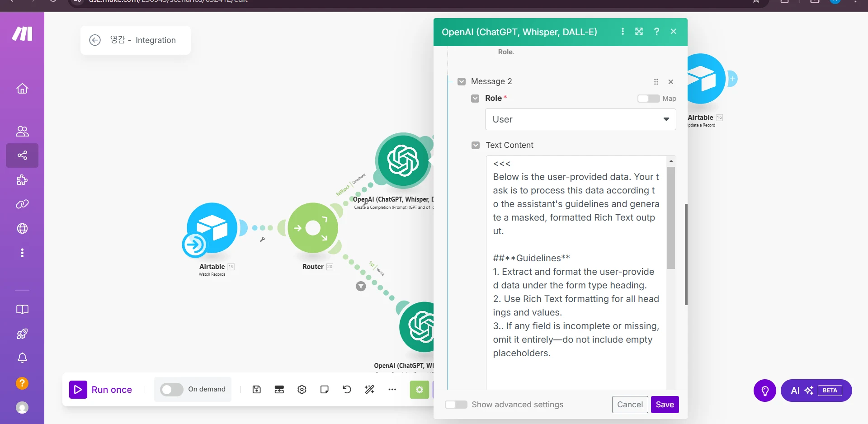The image size is (868, 424).
Task: Open OpenAI panel options menu (three dots)
Action: [x=623, y=32]
